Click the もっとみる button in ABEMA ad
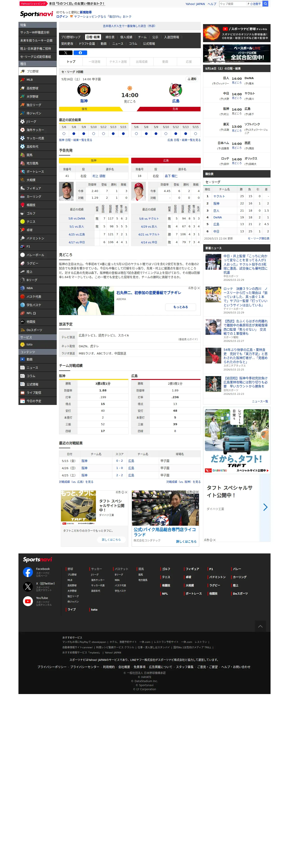Image resolution: width=289 pixels, height=868 pixels. pyautogui.click(x=181, y=307)
